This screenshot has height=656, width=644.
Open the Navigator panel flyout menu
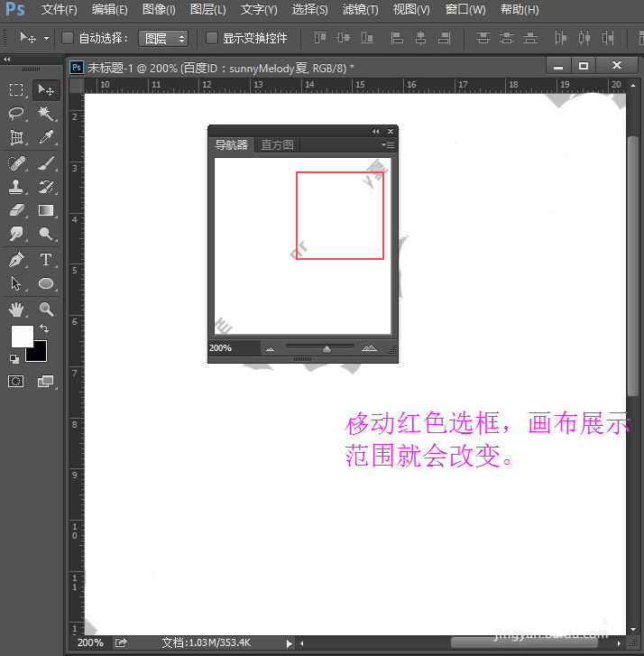(x=389, y=144)
